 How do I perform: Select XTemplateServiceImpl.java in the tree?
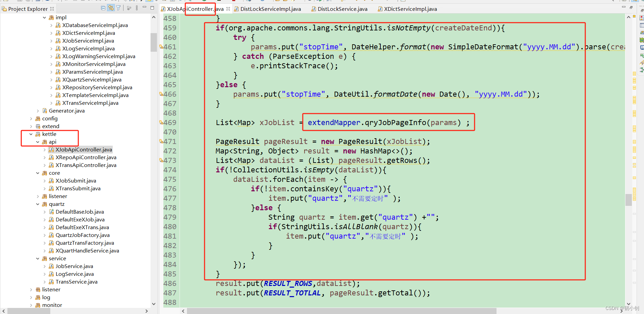tap(95, 95)
